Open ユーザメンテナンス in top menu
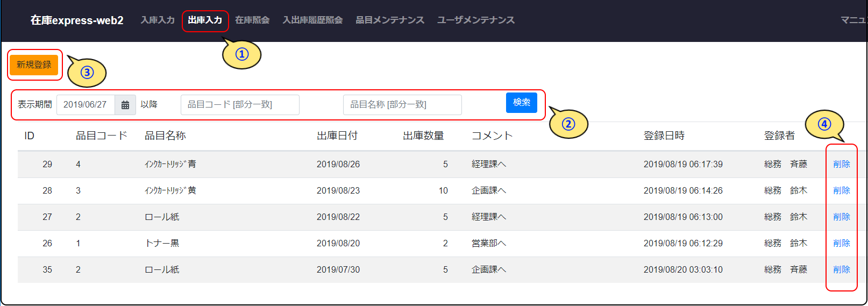 475,20
